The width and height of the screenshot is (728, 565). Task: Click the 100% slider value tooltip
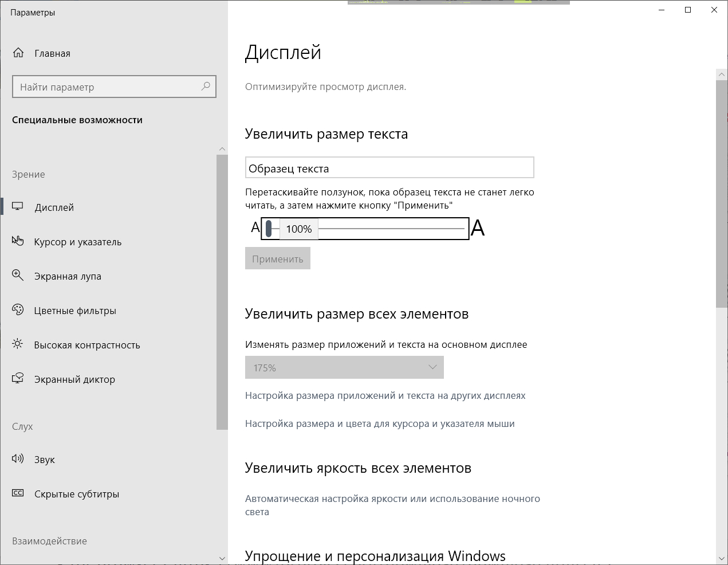tap(299, 229)
